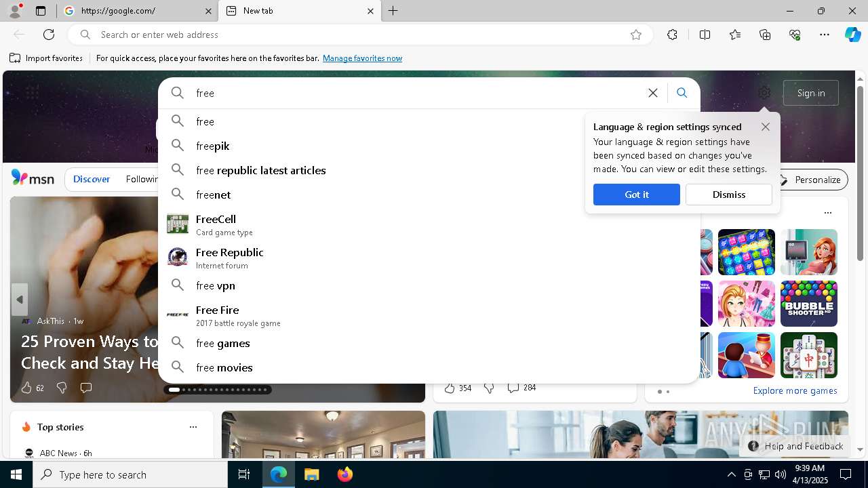The height and width of the screenshot is (488, 868).
Task: Open the Bubble Shooter game thumbnail
Action: [809, 304]
